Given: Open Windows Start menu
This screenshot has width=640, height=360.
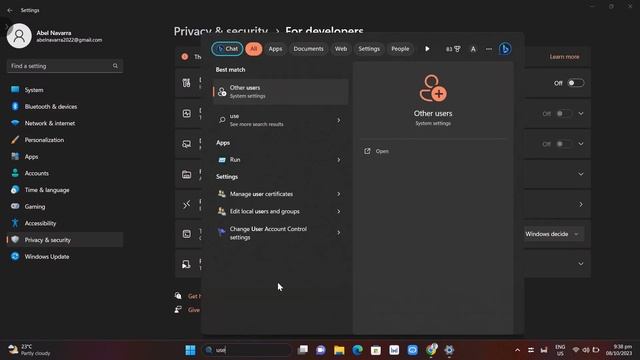Looking at the screenshot, I should [190, 350].
